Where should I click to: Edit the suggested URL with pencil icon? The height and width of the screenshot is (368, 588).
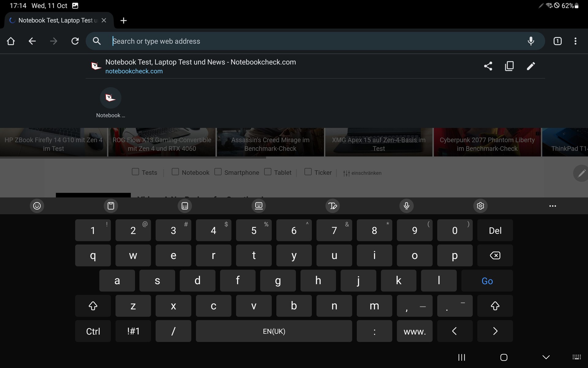point(531,66)
